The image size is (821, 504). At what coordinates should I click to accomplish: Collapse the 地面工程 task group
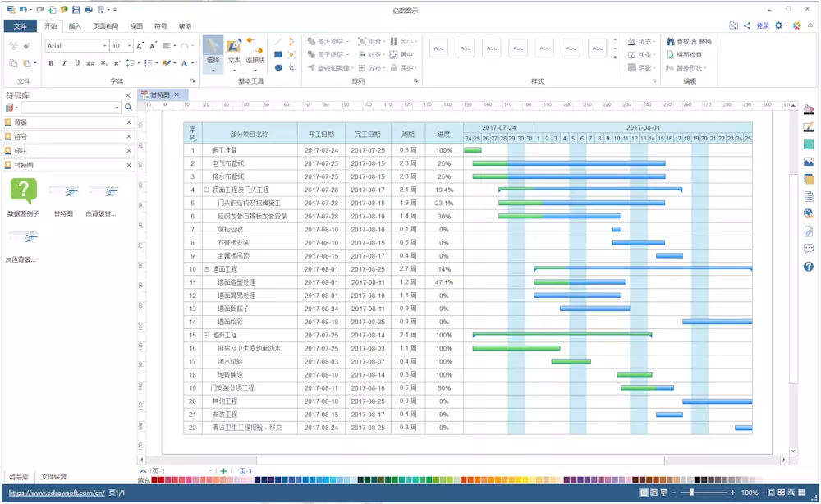pyautogui.click(x=206, y=335)
